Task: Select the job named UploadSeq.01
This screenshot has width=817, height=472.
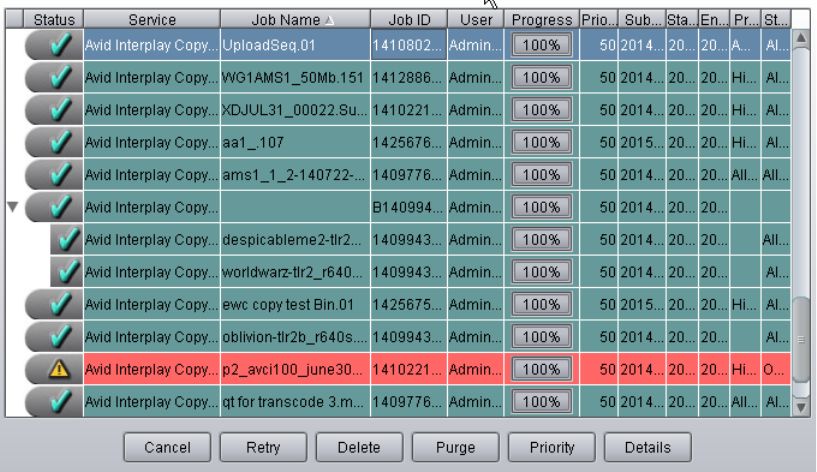Action: coord(295,45)
